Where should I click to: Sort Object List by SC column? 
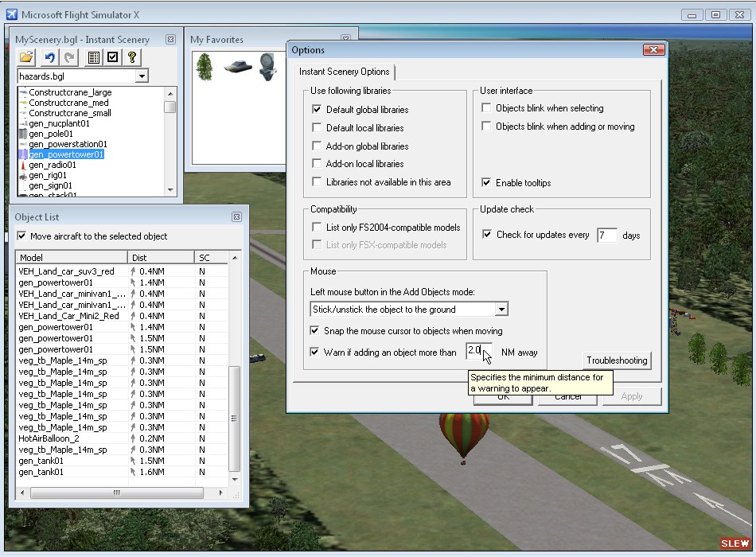211,258
